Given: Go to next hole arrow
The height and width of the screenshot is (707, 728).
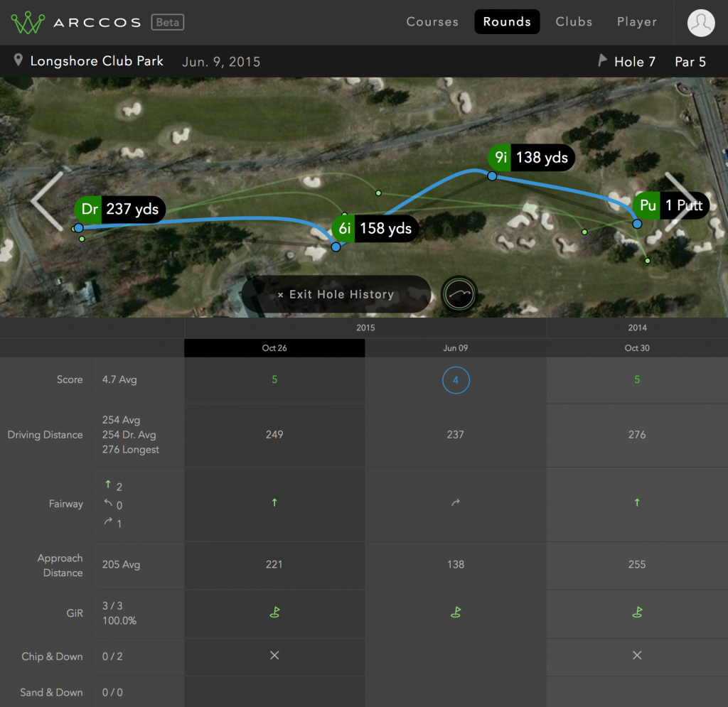Looking at the screenshot, I should [x=681, y=201].
